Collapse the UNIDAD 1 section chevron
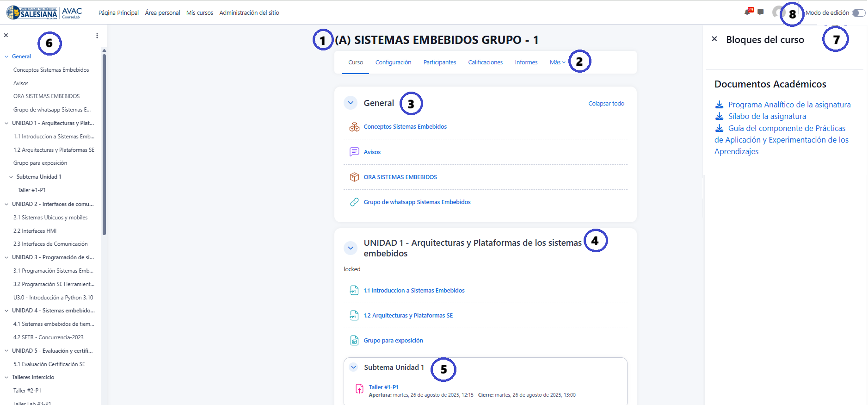This screenshot has height=405, width=868. 351,248
